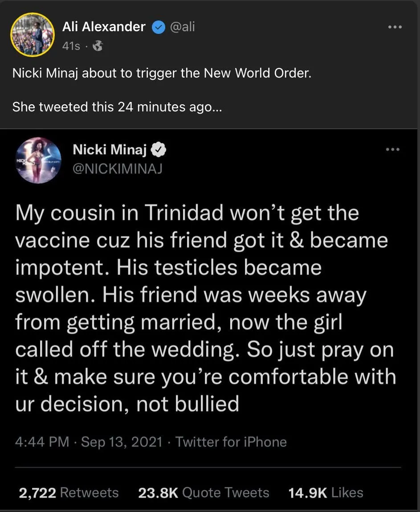
Task: Click Nicki Minaj's white verified badge
Action: [159, 151]
